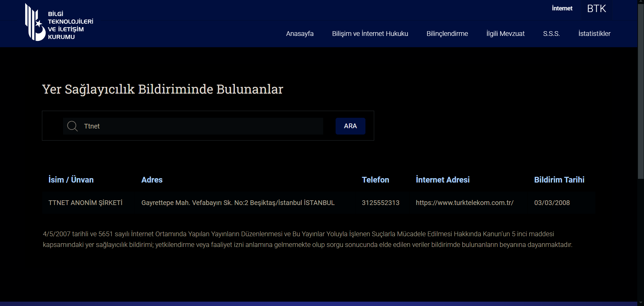This screenshot has width=644, height=306.
Task: Click the scrollbar down arrow
Action: click(x=641, y=303)
